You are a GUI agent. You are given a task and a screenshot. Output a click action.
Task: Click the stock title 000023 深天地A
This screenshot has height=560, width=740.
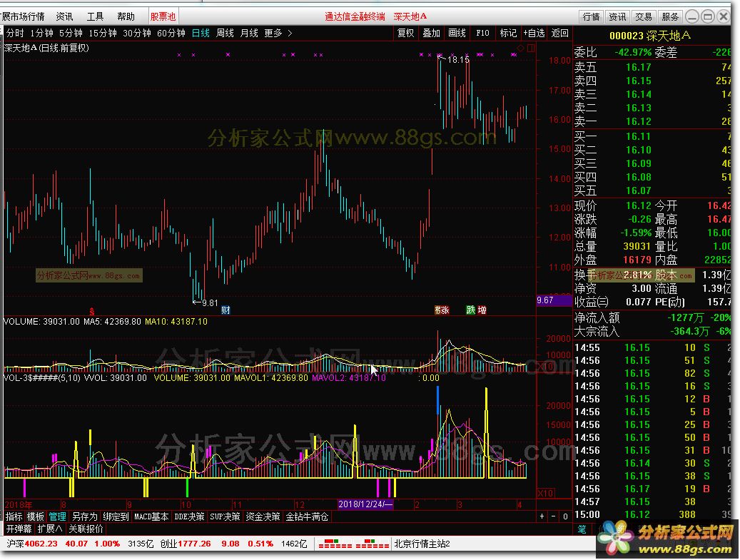coord(650,36)
